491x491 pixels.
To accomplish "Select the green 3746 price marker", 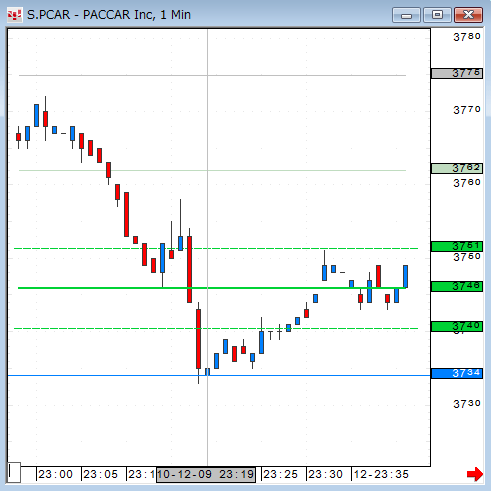I will tap(457, 286).
